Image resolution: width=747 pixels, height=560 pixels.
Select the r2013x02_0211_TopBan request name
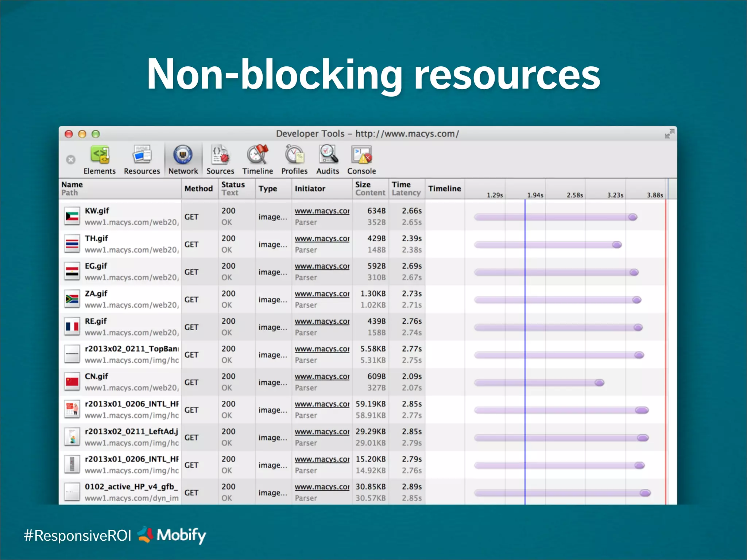coord(132,349)
